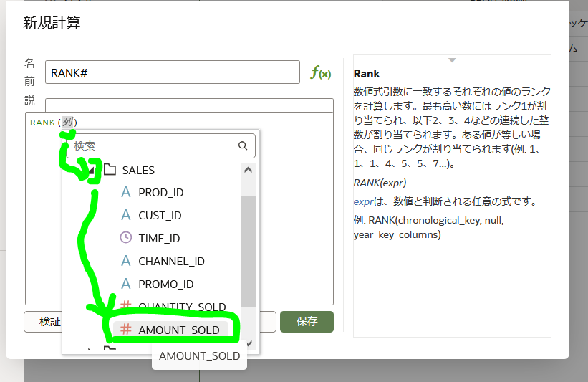The width and height of the screenshot is (588, 382).
Task: Click the expr link in Rank help
Action: (363, 201)
